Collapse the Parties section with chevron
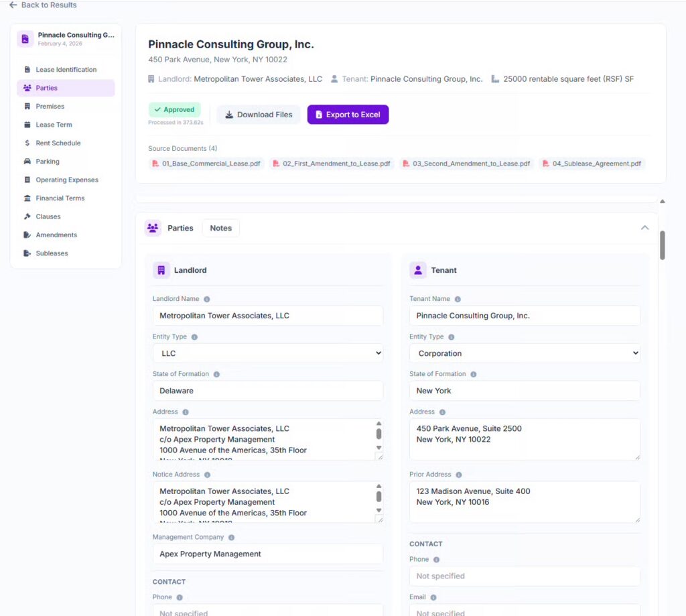 click(644, 228)
